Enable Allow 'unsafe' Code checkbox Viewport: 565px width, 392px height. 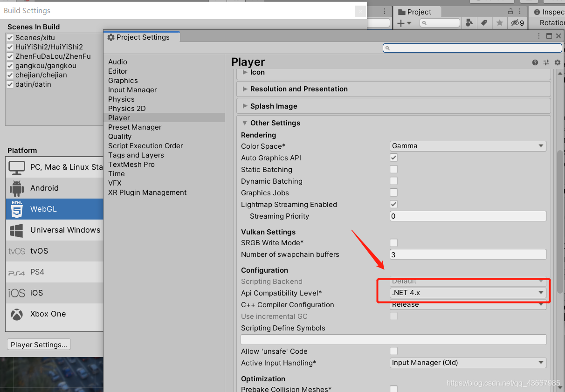[394, 351]
